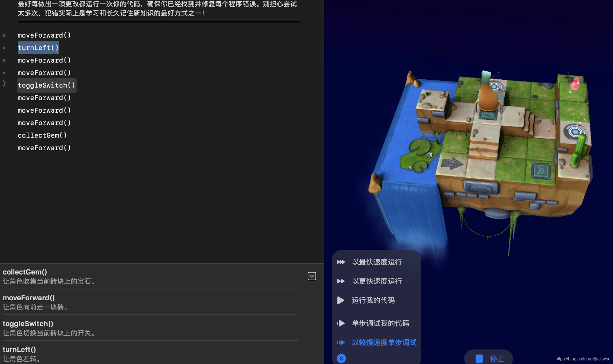Image resolution: width=613 pixels, height=364 pixels.
Task: Select 运行我的代码 to run code
Action: tap(373, 300)
